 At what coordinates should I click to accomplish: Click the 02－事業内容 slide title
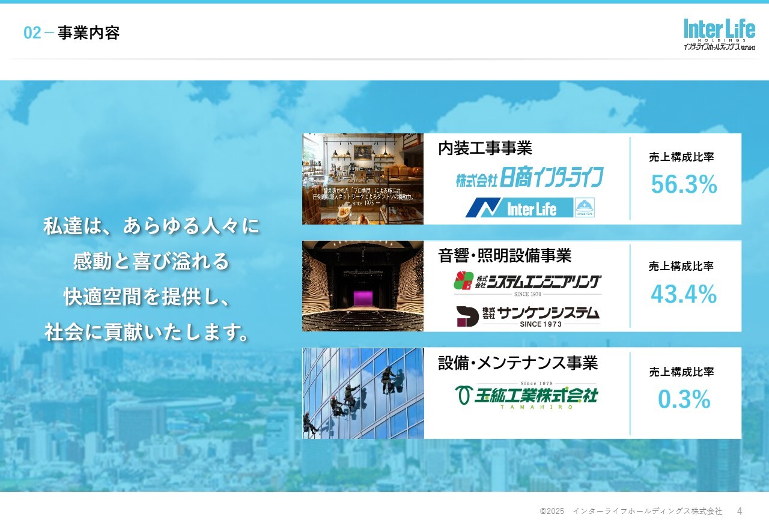71,33
